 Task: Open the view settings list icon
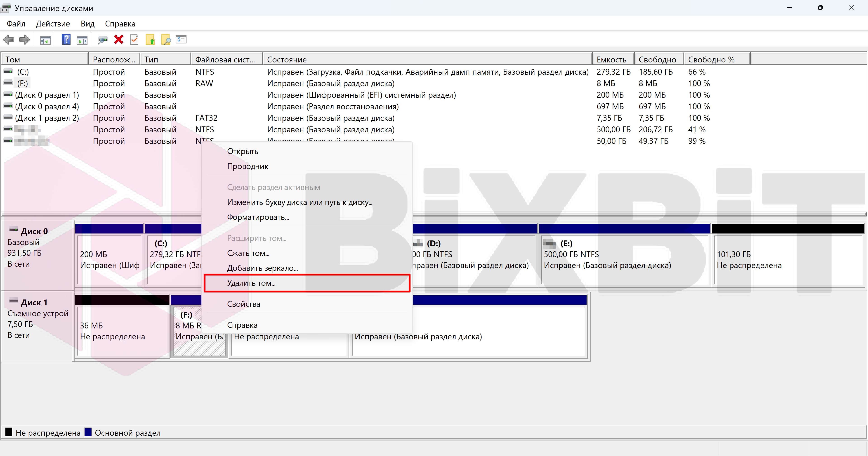point(181,39)
